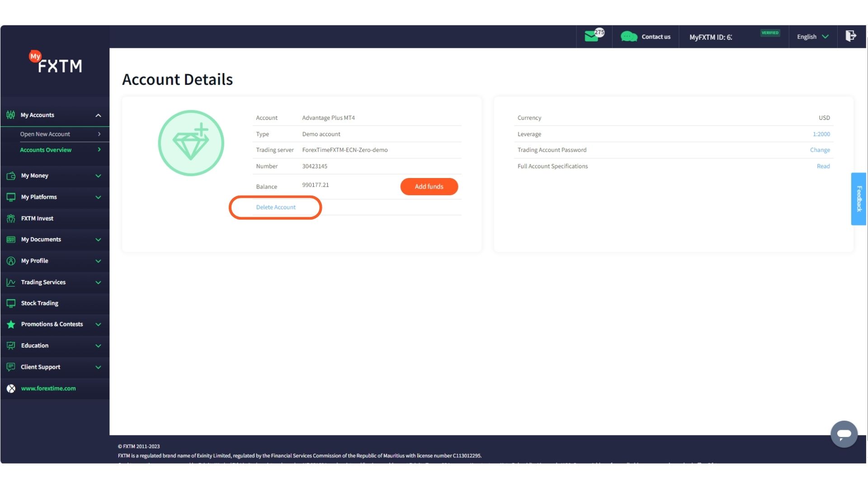Click the Advantage Plus MT4 account value
Viewport: 868px width, 488px height.
(328, 118)
